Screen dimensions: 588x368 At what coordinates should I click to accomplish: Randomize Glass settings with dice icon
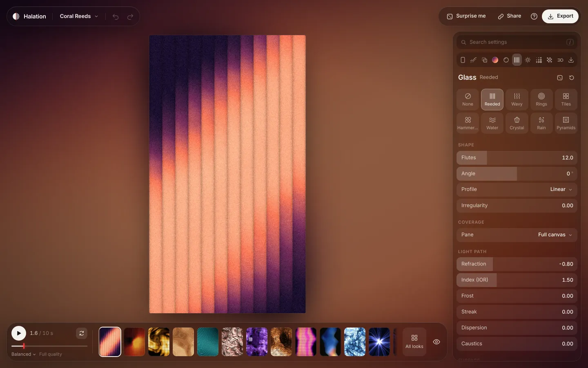point(560,78)
